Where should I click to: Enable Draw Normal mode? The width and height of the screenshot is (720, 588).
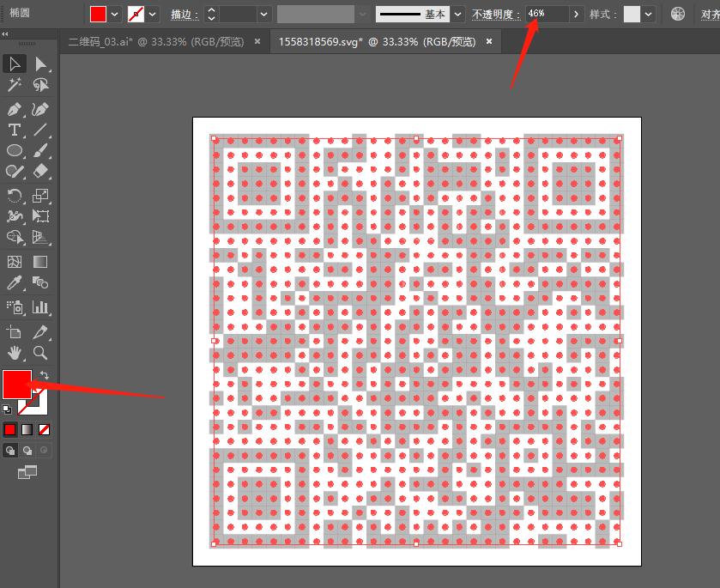click(x=10, y=450)
